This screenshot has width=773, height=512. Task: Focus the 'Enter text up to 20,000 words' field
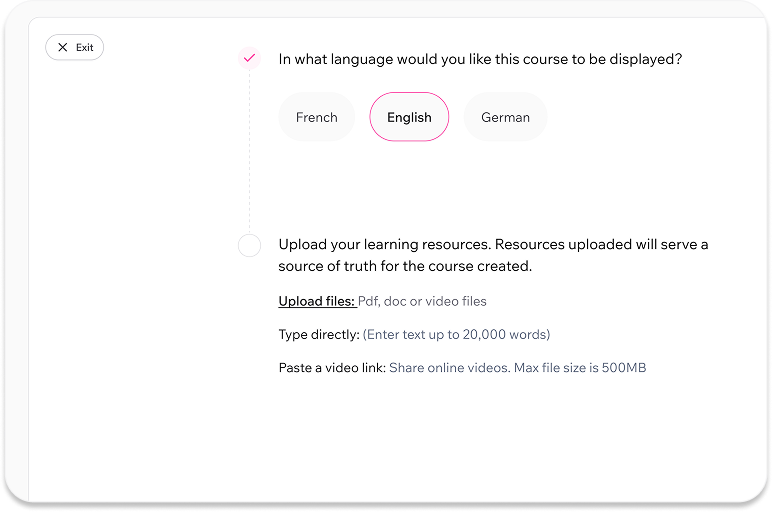pos(456,335)
